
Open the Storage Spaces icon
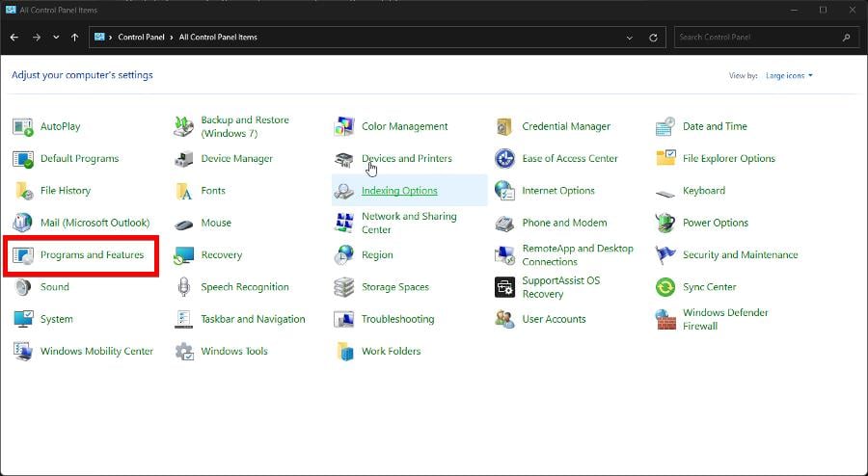point(343,287)
